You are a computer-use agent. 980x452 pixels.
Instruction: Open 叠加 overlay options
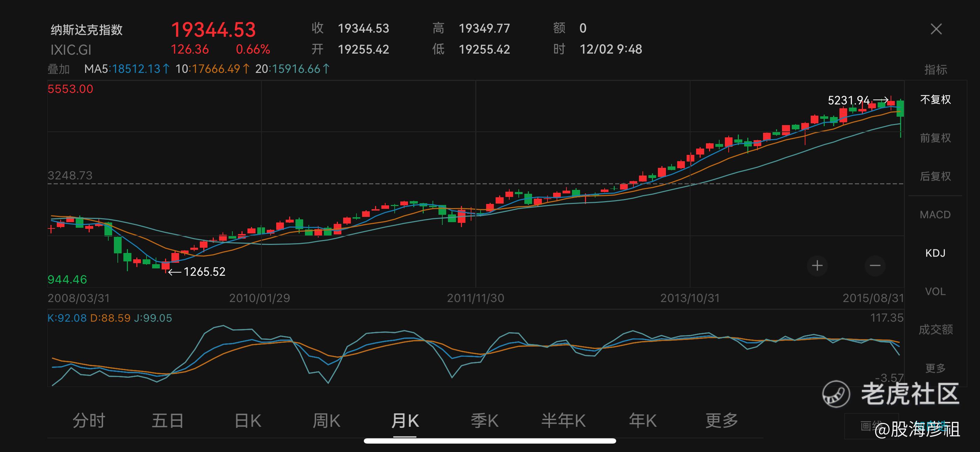(59, 69)
